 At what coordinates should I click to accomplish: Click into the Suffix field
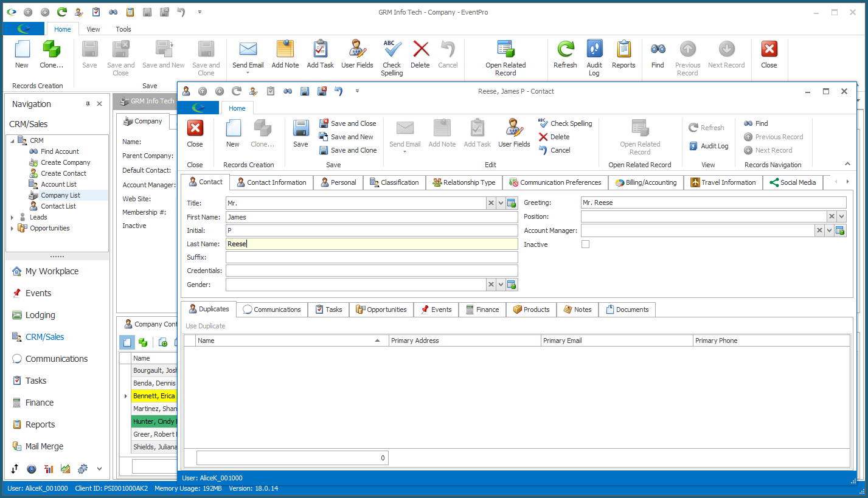coord(372,257)
